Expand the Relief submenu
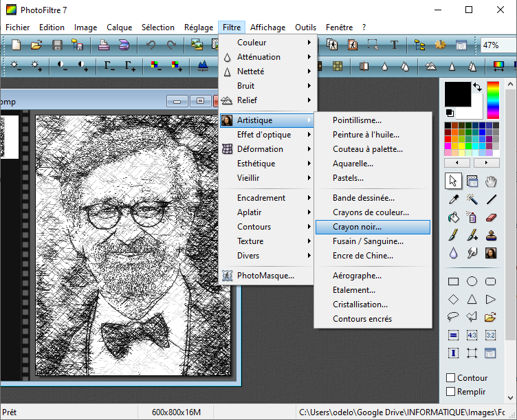 pyautogui.click(x=267, y=100)
